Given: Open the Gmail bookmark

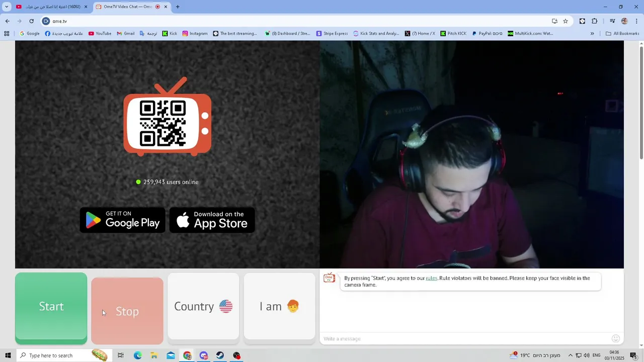Looking at the screenshot, I should [x=125, y=34].
